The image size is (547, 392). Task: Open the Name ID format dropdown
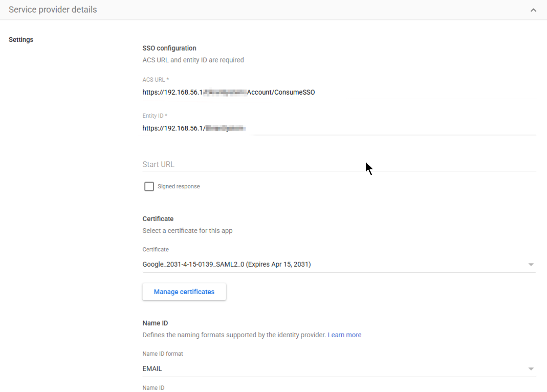[339, 369]
